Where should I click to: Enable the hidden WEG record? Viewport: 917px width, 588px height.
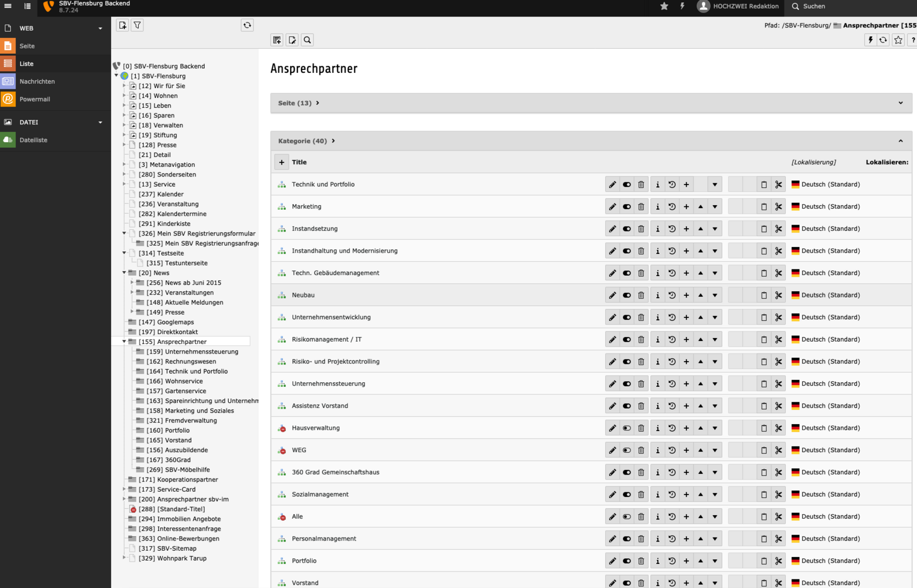(x=626, y=450)
